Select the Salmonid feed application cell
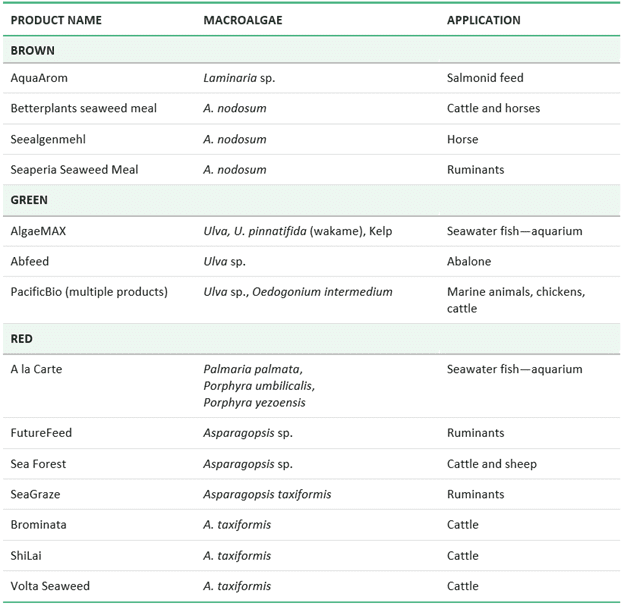The image size is (624, 606). click(485, 78)
